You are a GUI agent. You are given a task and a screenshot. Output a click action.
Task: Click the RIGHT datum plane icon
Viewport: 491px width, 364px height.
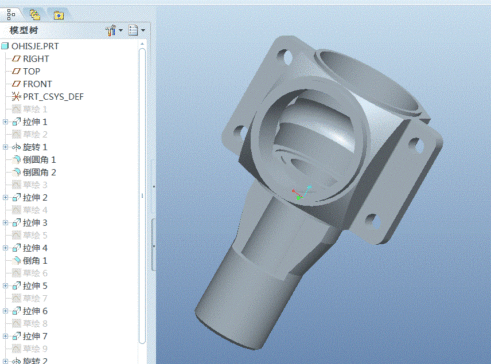pos(16,59)
